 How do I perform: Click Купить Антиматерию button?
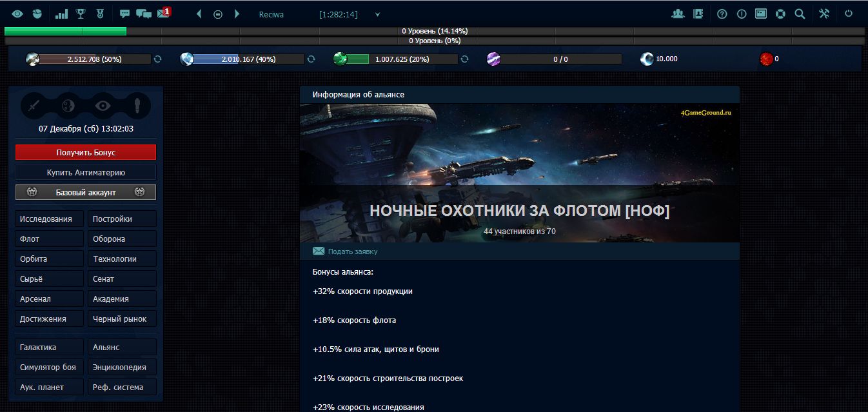tap(86, 172)
